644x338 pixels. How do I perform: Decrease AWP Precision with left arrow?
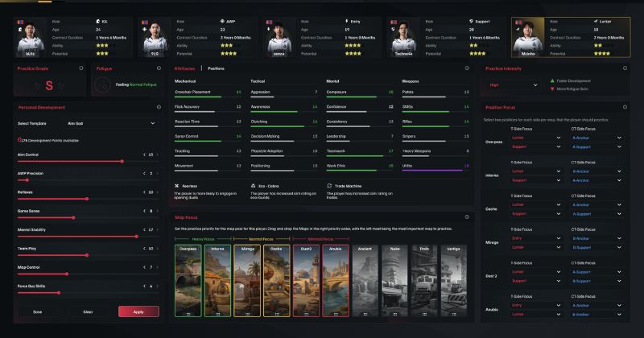coord(144,173)
